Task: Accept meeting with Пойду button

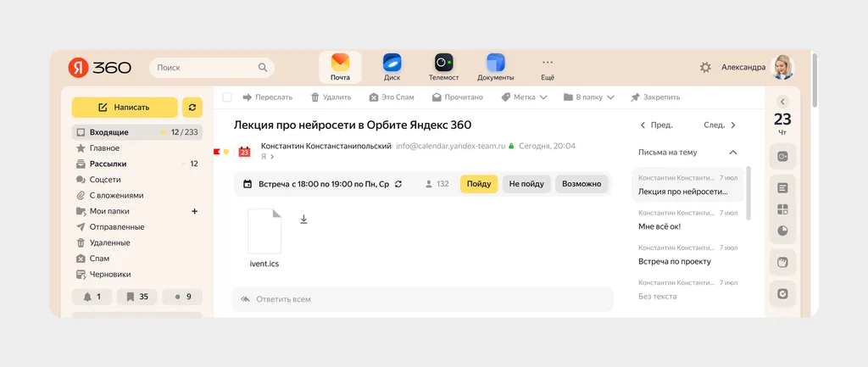Action: click(479, 184)
